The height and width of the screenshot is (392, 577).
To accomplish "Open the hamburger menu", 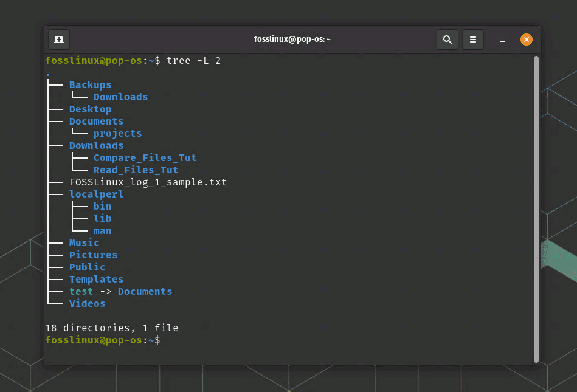I will tap(473, 40).
